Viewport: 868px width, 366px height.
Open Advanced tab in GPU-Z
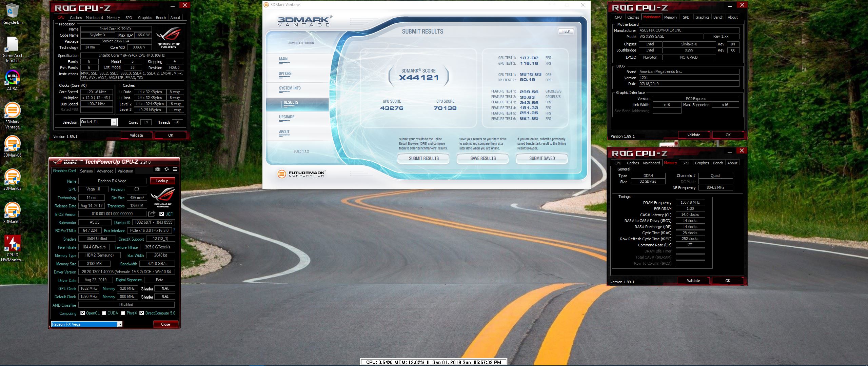point(105,171)
